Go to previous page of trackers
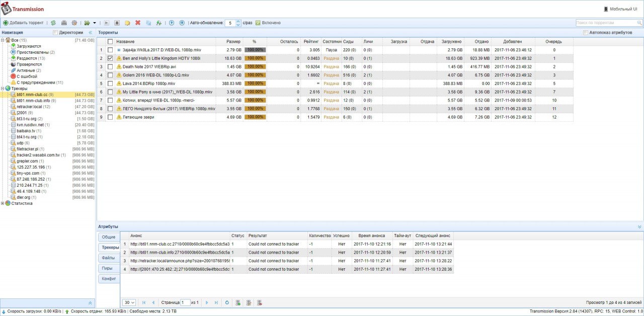 point(153,302)
